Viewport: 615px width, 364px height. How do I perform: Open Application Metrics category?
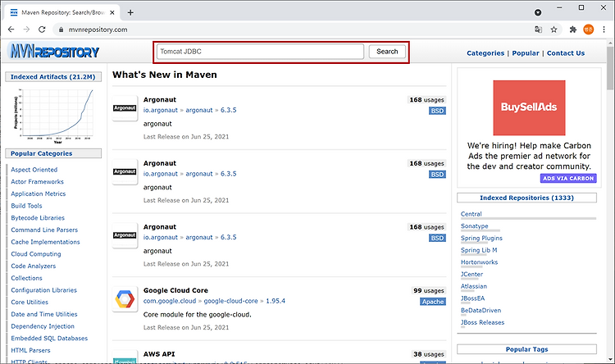tap(38, 193)
